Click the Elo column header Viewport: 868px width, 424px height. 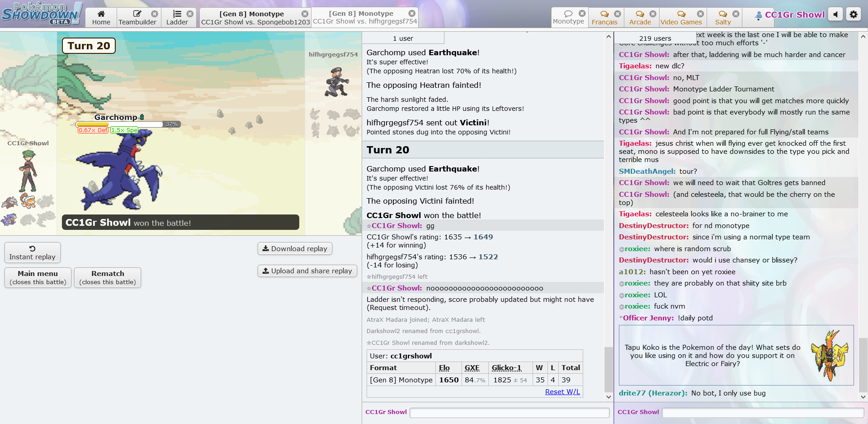pos(444,368)
